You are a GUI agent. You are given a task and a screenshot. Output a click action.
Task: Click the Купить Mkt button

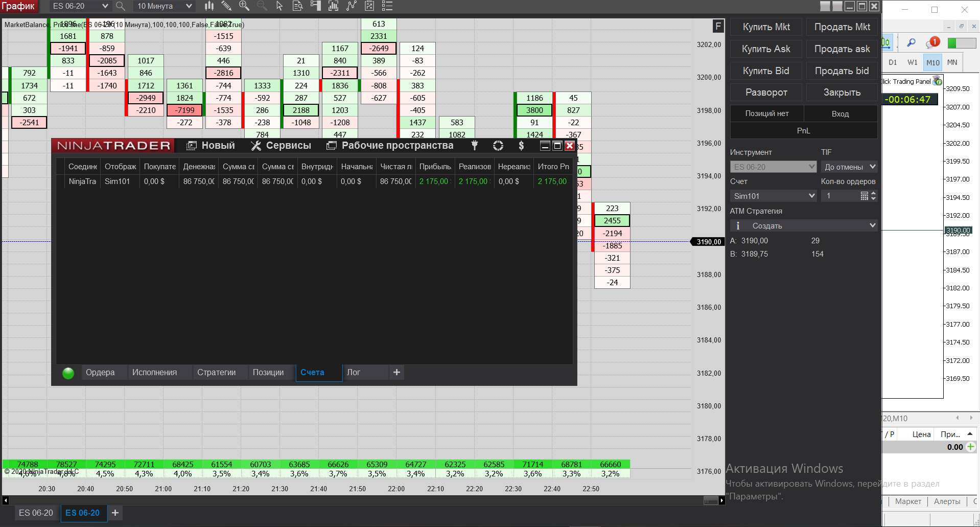tap(766, 27)
